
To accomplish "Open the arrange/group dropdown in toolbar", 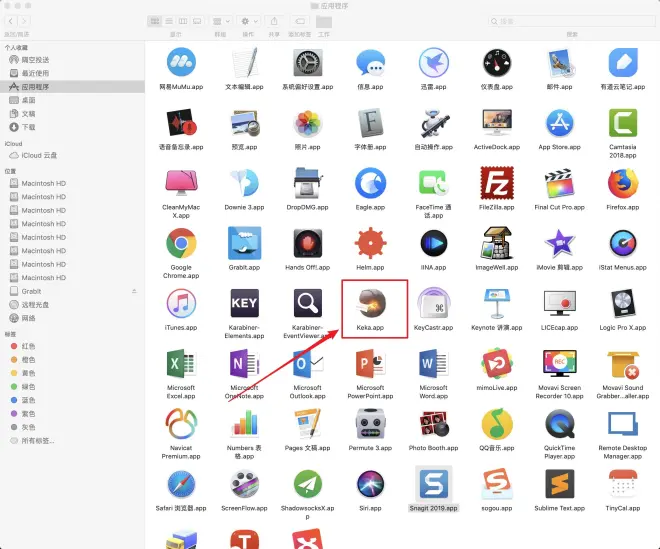I will [x=221, y=21].
